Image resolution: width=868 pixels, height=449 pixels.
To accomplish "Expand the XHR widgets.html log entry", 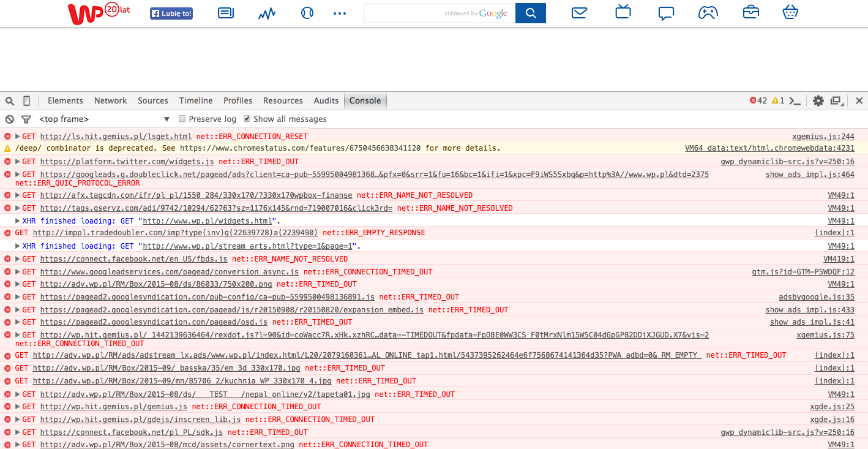I will pyautogui.click(x=18, y=221).
